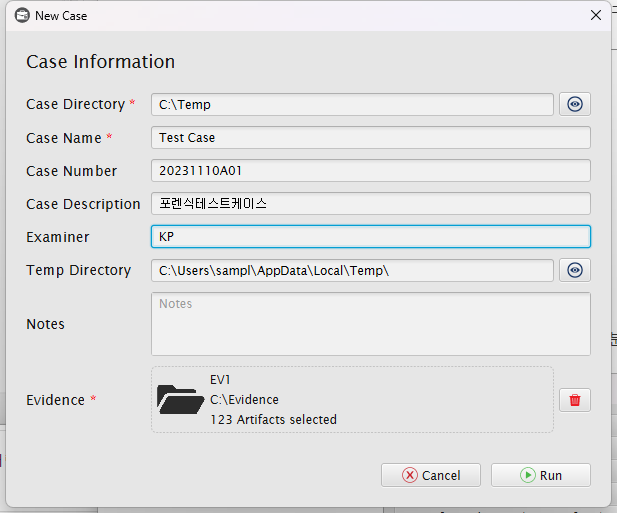Delete EV1 evidence with red trash icon
The width and height of the screenshot is (617, 513).
[575, 400]
